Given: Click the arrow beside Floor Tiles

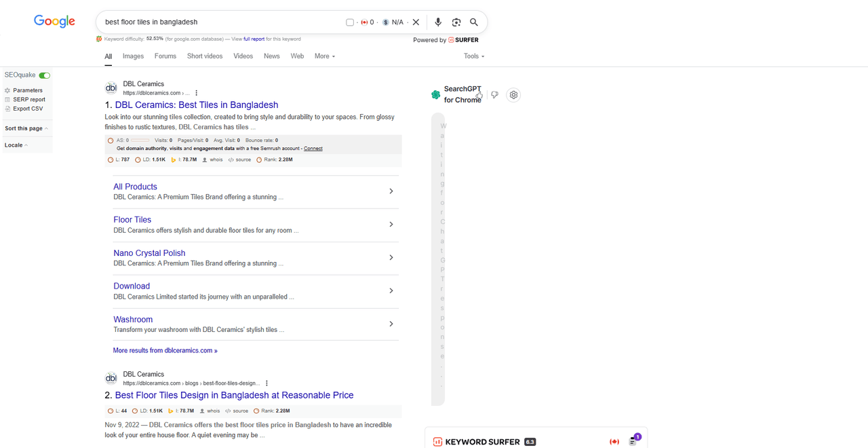Looking at the screenshot, I should (391, 225).
